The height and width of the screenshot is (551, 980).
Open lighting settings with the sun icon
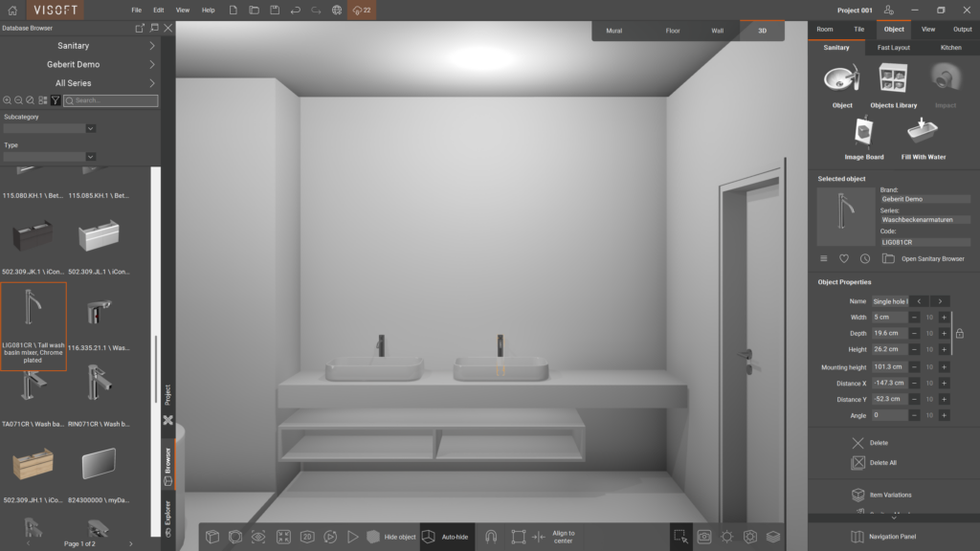tap(727, 537)
